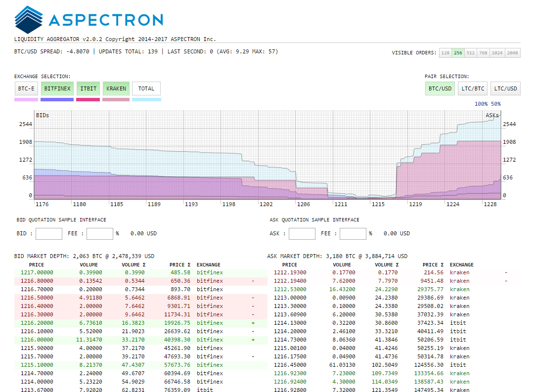Open the LTC/USD pair
Image resolution: width=535 pixels, height=392 pixels.
(506, 88)
